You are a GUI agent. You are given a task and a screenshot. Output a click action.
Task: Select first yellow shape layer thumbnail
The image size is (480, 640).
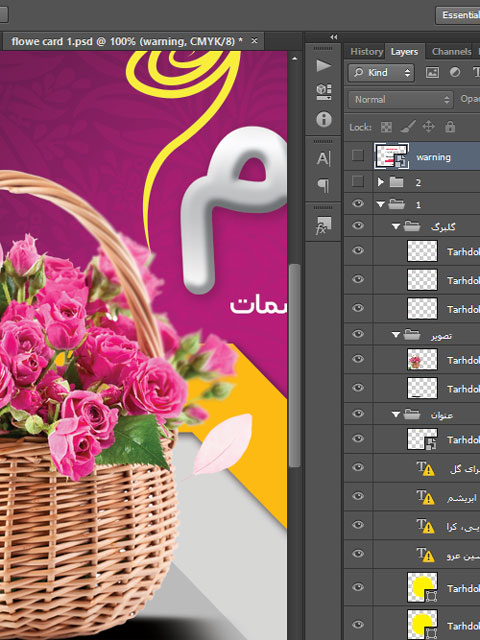422,587
